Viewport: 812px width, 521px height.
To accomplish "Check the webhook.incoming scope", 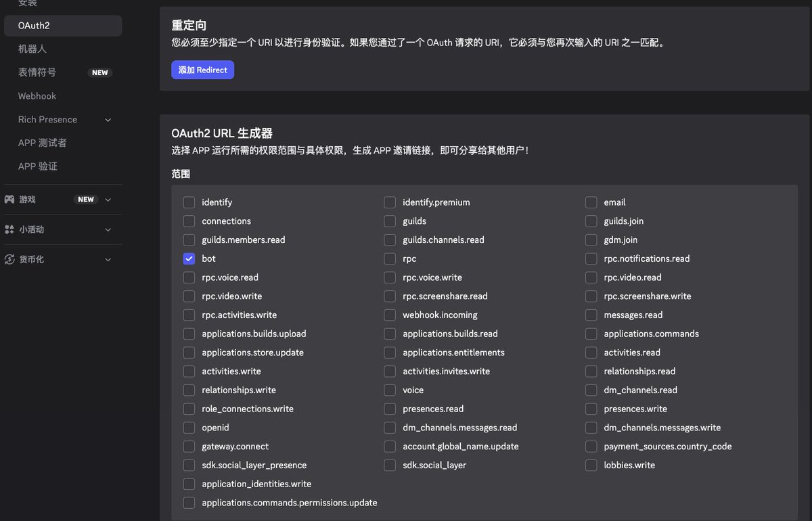I will pyautogui.click(x=390, y=315).
